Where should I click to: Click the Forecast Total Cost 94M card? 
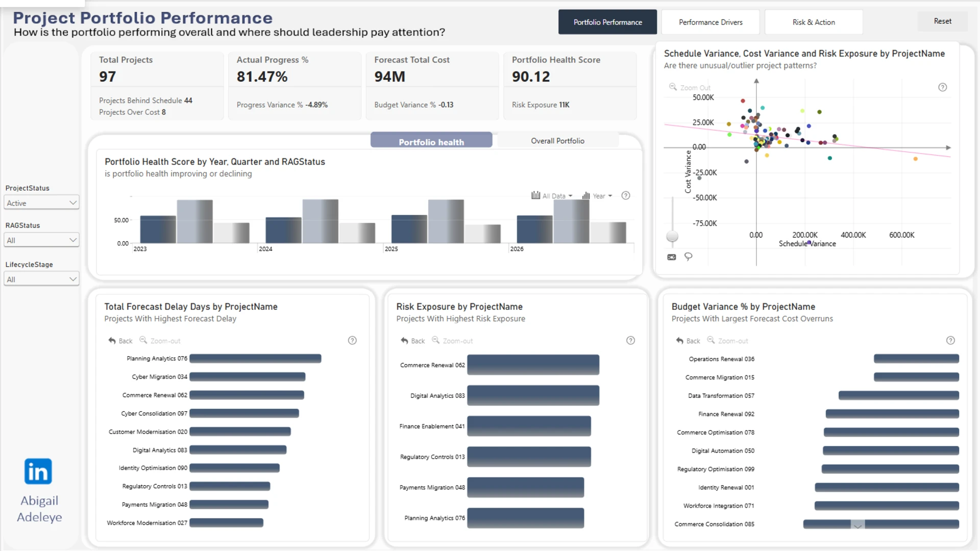tap(432, 86)
